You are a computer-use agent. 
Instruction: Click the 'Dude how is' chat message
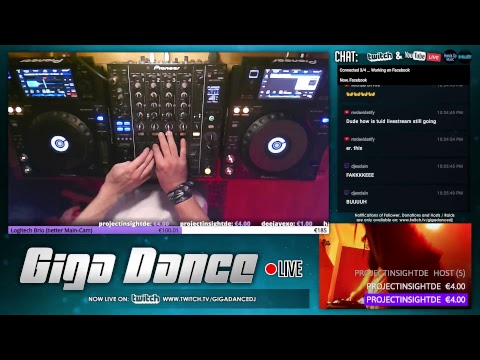point(391,121)
